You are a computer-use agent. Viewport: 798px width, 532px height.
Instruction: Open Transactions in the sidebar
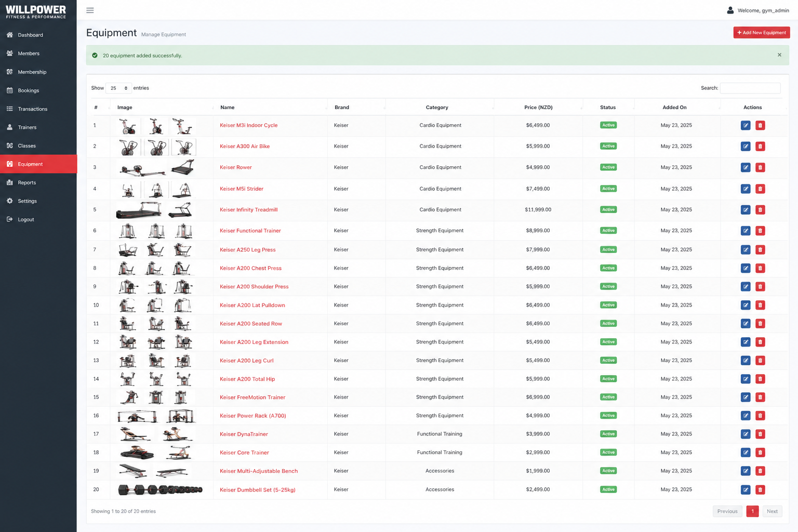tap(38, 109)
